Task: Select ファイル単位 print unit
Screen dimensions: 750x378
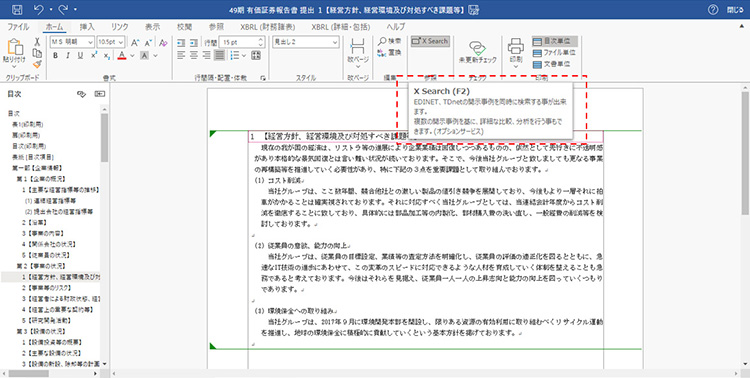Action: 554,53
